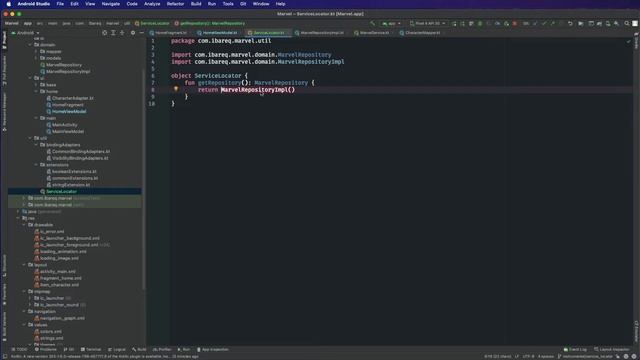
Task: Select HomeViewModel in project tree
Action: pos(69,111)
